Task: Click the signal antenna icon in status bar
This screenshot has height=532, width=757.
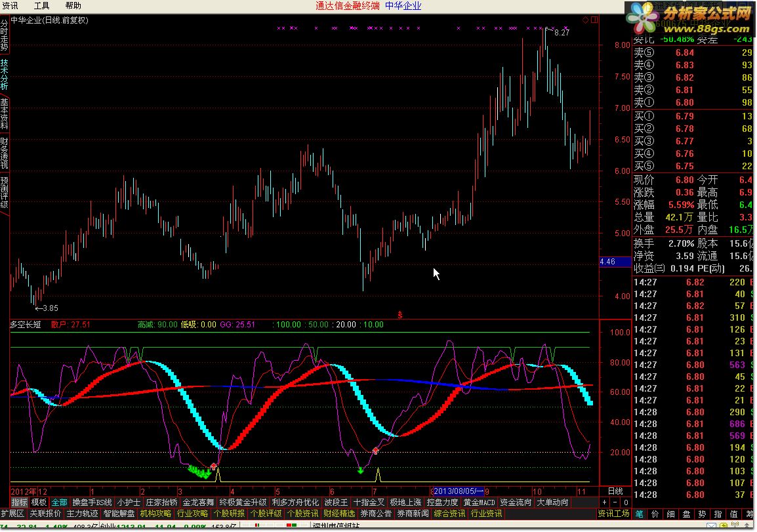Action: (x=735, y=525)
